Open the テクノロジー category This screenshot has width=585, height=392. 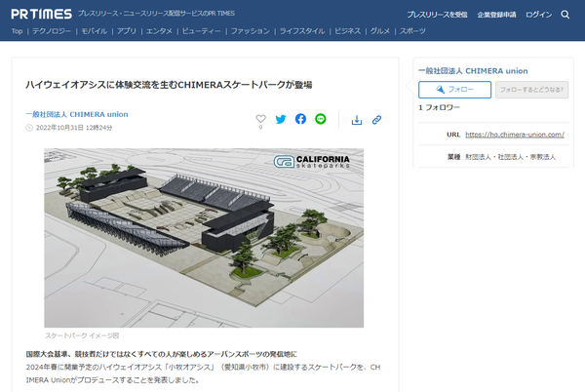click(x=52, y=31)
